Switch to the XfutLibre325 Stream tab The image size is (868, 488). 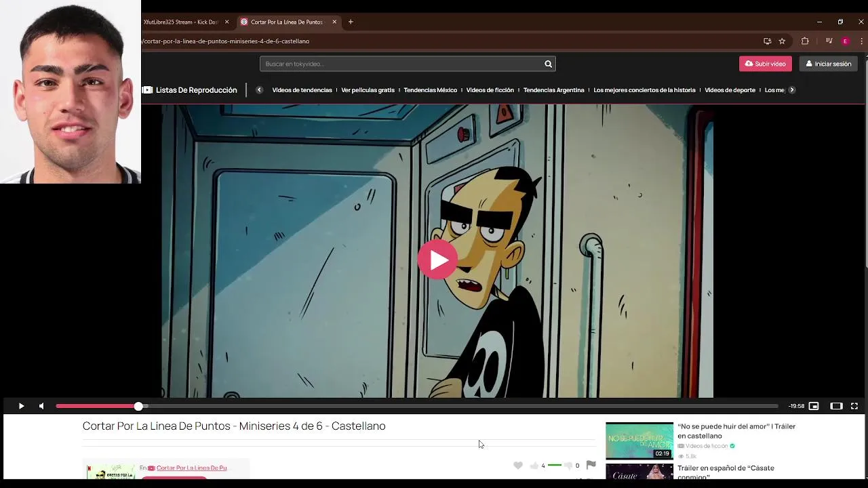[181, 22]
